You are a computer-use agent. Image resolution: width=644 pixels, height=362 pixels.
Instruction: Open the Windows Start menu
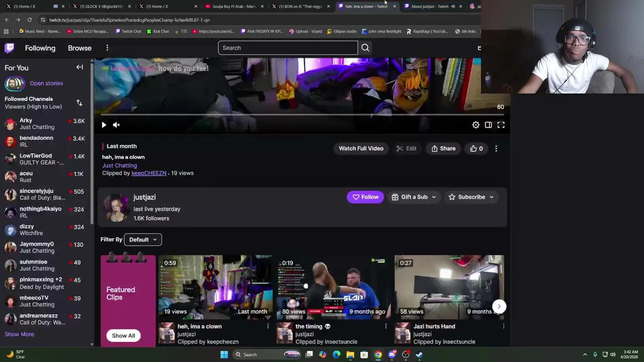[x=224, y=354]
